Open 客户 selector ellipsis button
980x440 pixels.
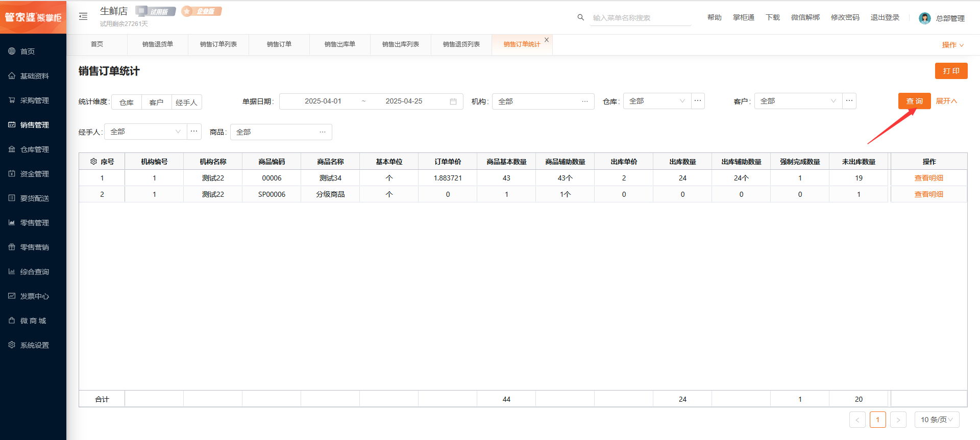[849, 101]
